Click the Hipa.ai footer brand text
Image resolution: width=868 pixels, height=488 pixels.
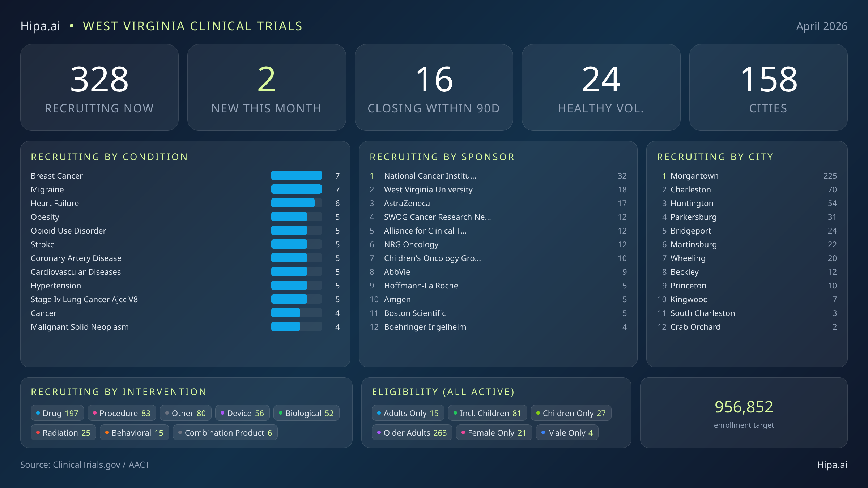tap(832, 465)
